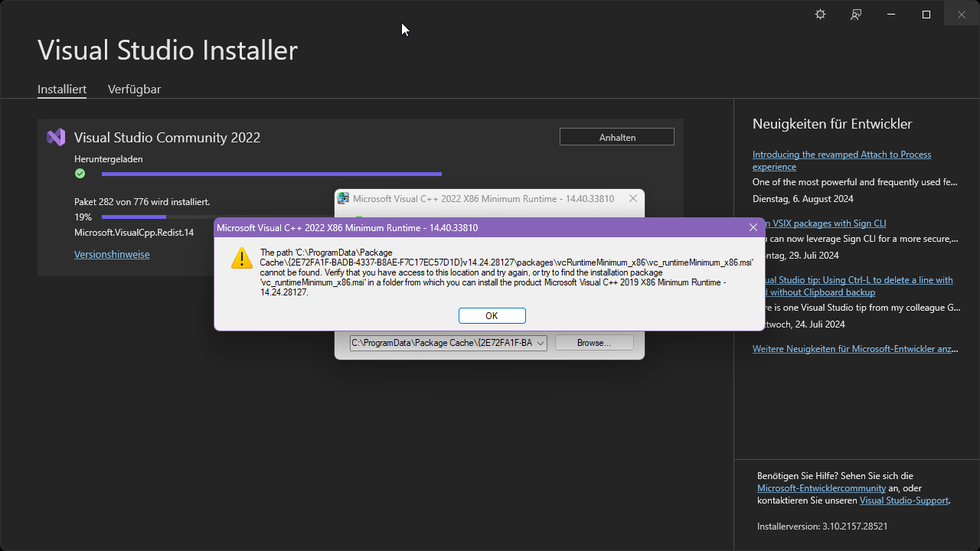Click the Visual Studio Community 2022 logo
The image size is (980, 551).
click(56, 138)
